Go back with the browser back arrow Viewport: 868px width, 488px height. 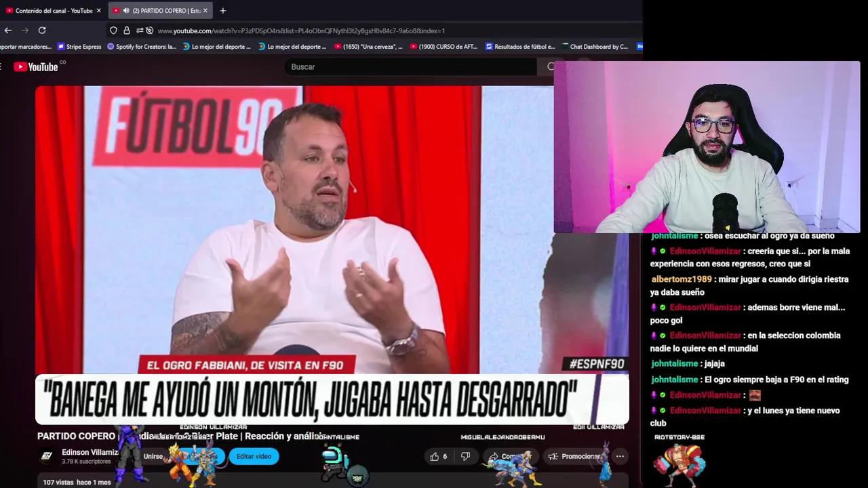click(x=7, y=30)
